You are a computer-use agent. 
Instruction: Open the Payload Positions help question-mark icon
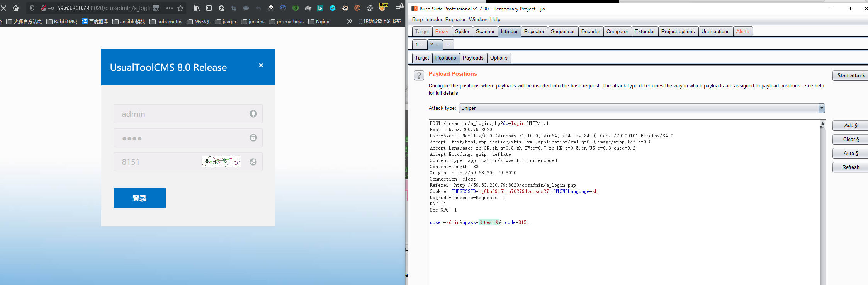pyautogui.click(x=419, y=75)
